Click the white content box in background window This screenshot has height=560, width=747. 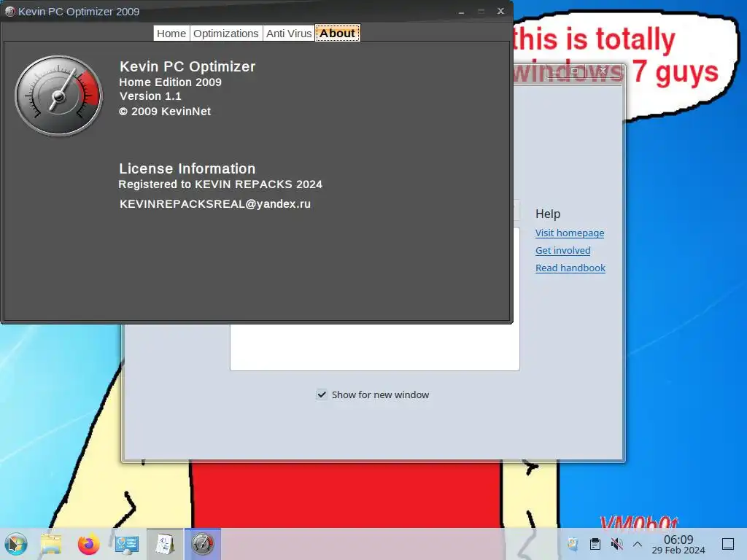[x=374, y=346]
